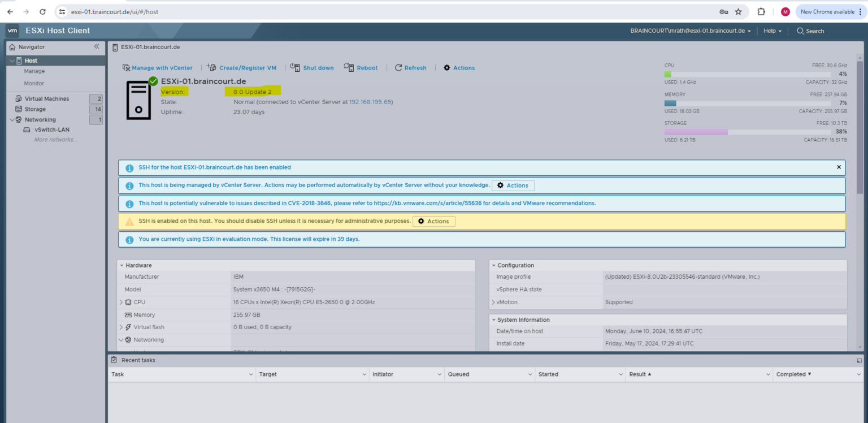The image size is (868, 423).
Task: Click the Storage icon in the Navigator
Action: tap(19, 109)
